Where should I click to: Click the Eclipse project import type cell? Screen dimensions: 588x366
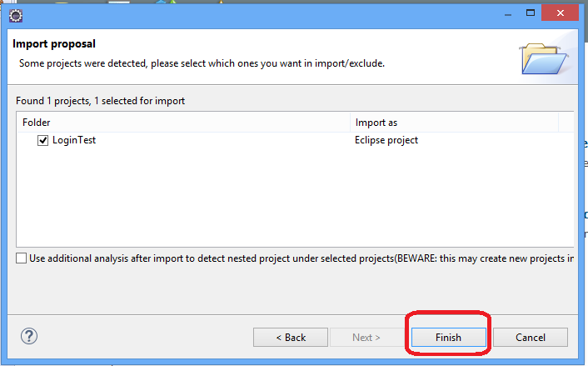tap(386, 140)
